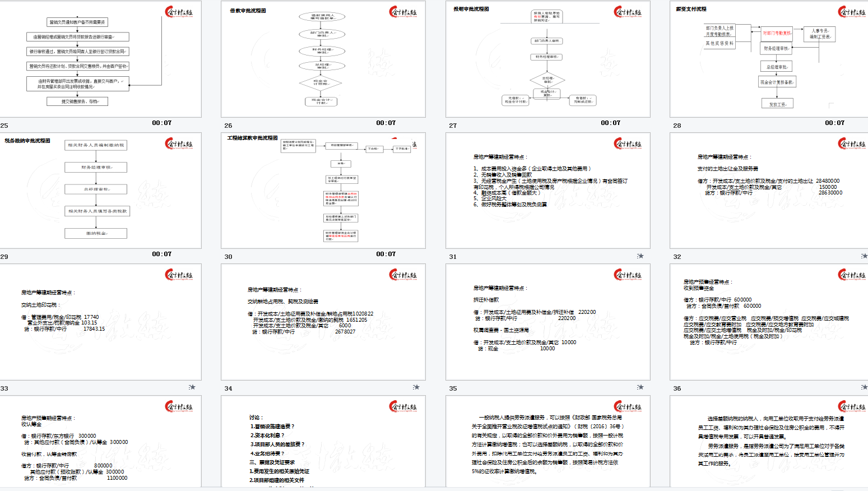The height and width of the screenshot is (491, 868).
Task: Click the slide number label 25
Action: (x=4, y=126)
